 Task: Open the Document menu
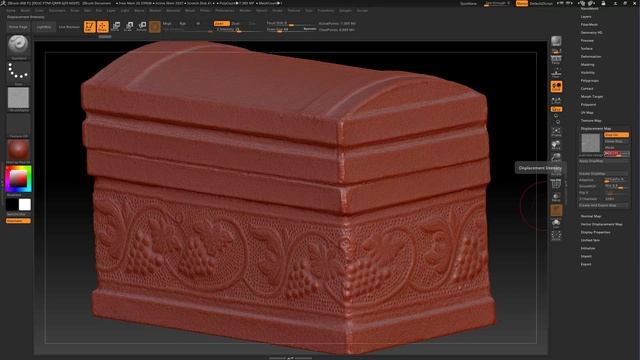pyautogui.click(x=57, y=11)
